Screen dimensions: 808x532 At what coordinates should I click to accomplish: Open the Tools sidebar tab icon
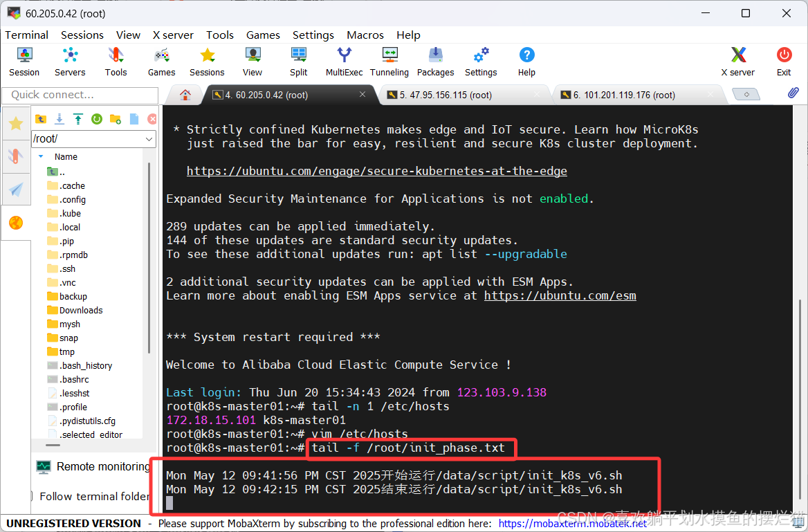point(16,156)
